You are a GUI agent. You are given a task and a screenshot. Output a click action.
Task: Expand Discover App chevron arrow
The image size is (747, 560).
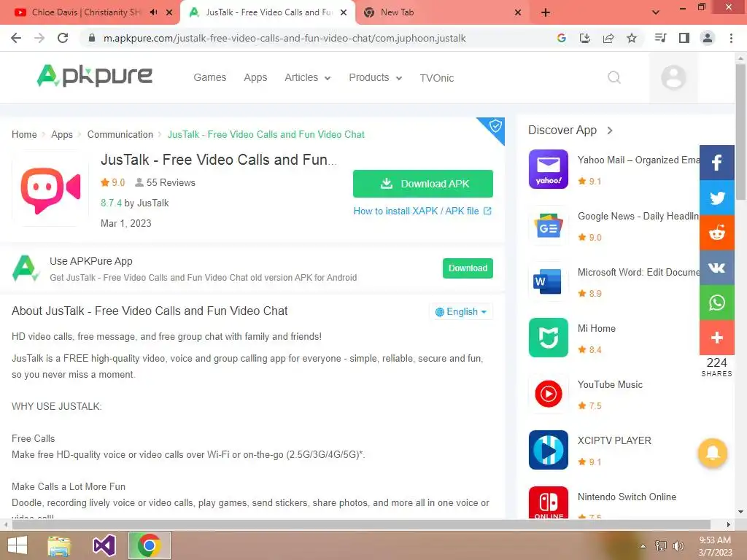pos(611,131)
